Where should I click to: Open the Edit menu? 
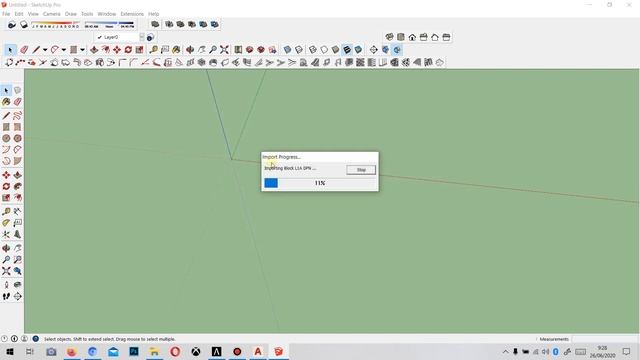click(19, 14)
